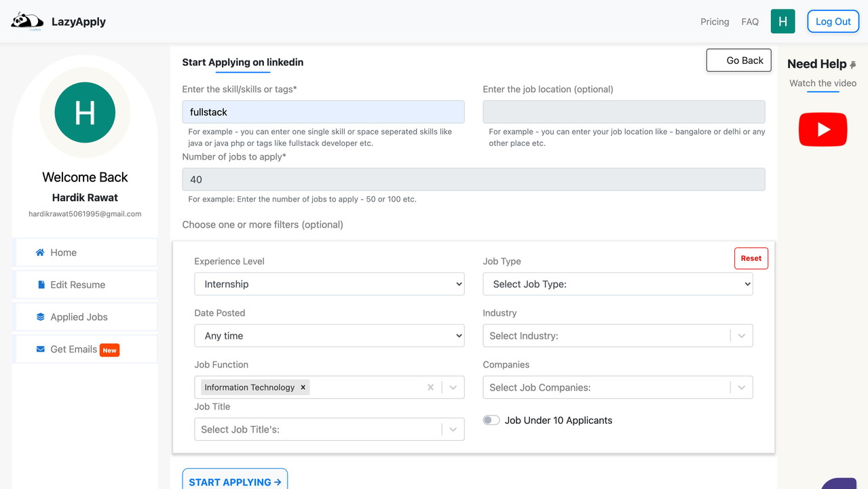Open the H avatar in the top bar

(x=782, y=21)
